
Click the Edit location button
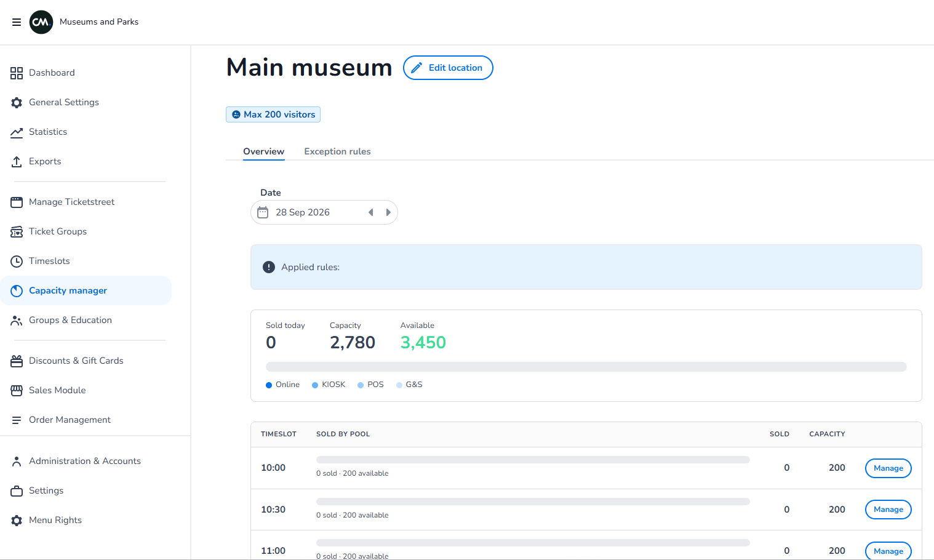click(x=448, y=68)
